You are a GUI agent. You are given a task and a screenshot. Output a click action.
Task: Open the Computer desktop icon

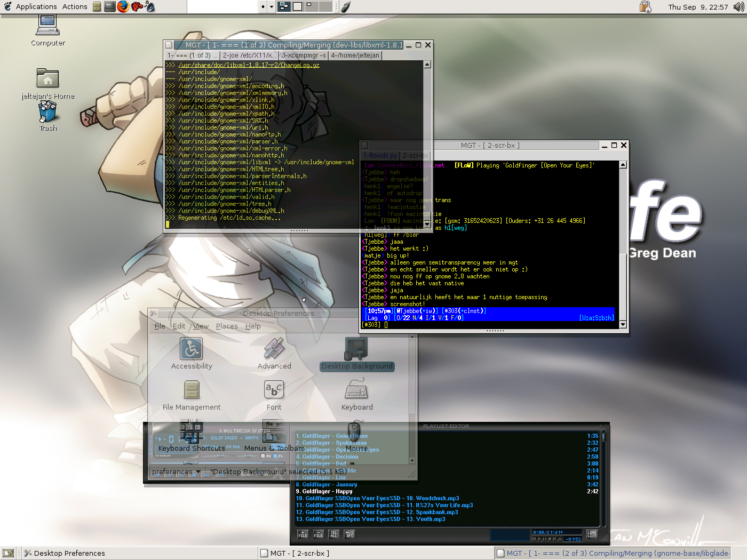pyautogui.click(x=47, y=27)
